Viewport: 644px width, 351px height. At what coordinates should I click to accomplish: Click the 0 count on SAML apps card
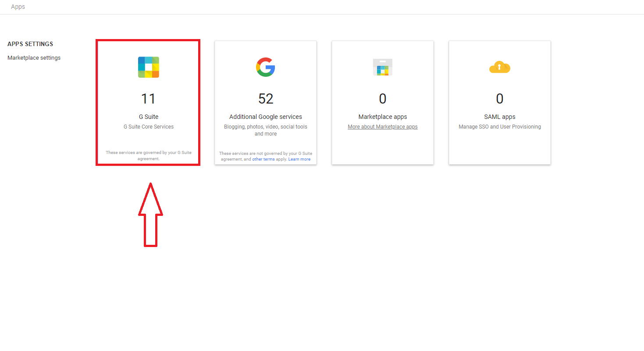pyautogui.click(x=500, y=99)
